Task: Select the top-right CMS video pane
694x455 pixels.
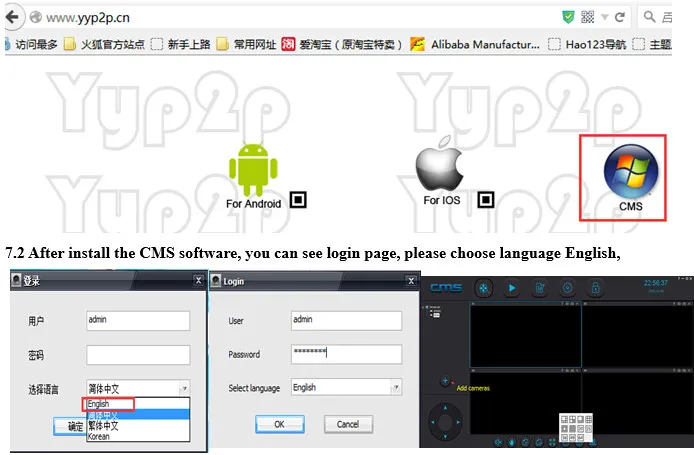Action: 638,335
